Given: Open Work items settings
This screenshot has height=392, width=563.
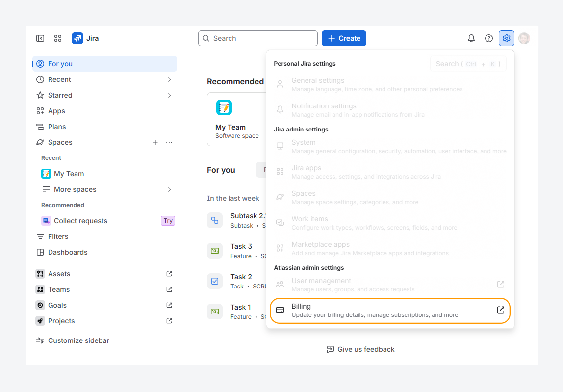Looking at the screenshot, I should 390,223.
